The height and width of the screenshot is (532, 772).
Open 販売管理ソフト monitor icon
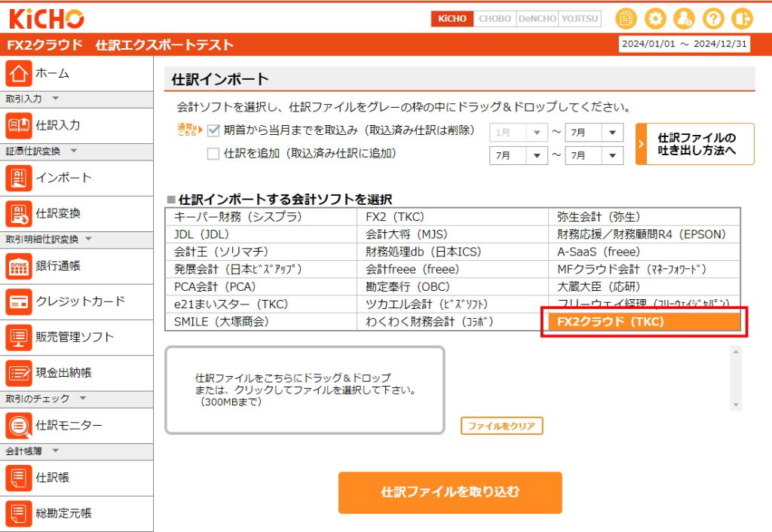(x=19, y=338)
